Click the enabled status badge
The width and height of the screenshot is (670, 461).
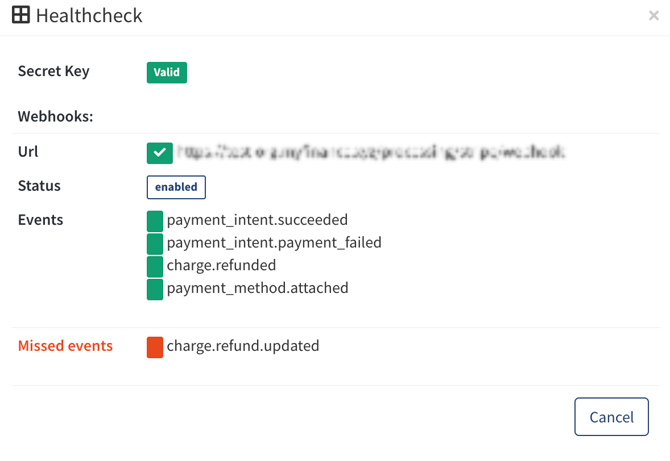(x=176, y=187)
